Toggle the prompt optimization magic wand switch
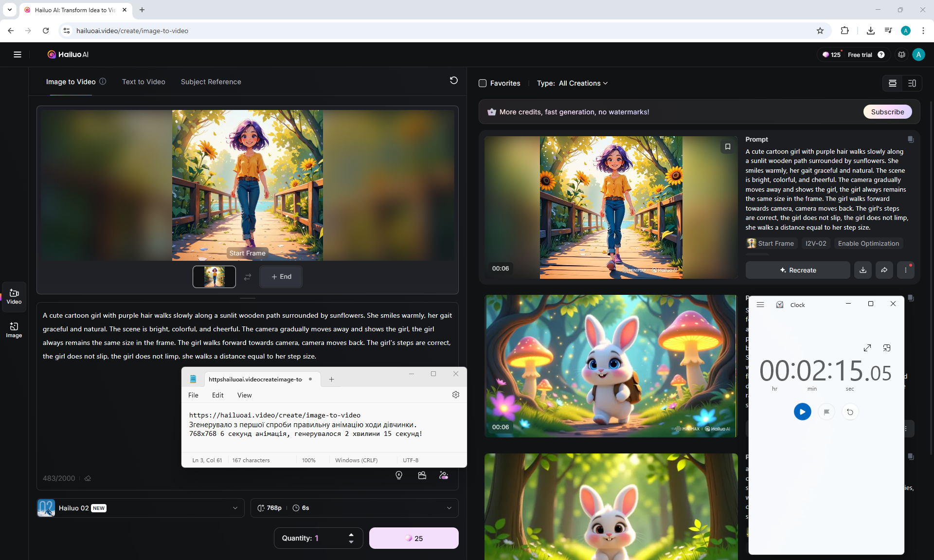 (x=444, y=475)
